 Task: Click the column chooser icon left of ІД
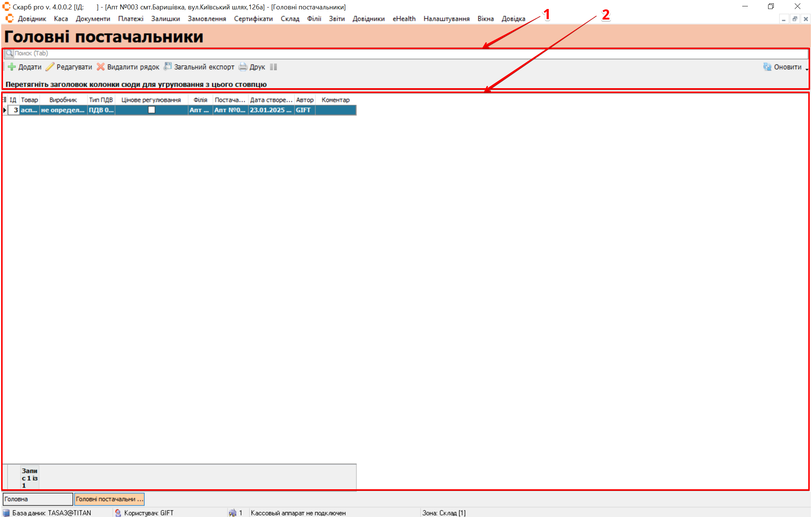coord(5,100)
